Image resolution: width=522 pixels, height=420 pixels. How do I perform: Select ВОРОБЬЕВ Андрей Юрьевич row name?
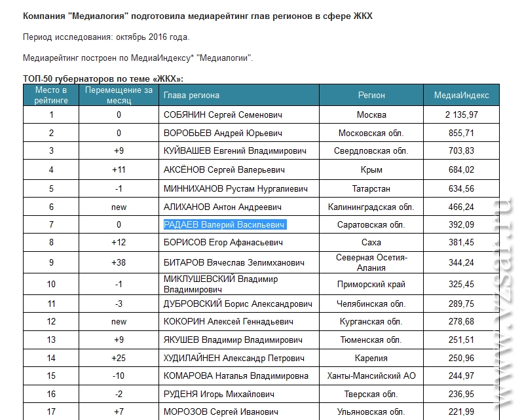point(223,133)
